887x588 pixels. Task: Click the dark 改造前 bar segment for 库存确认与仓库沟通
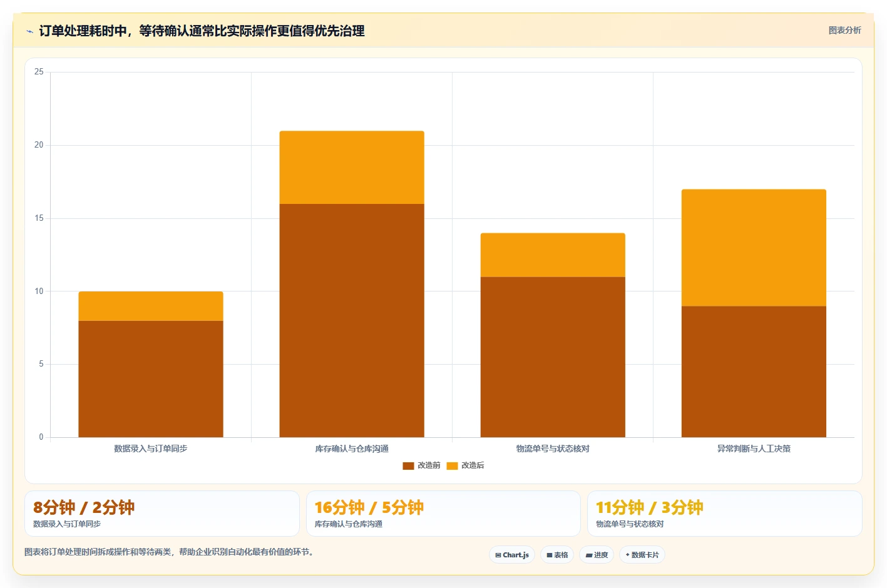(352, 320)
